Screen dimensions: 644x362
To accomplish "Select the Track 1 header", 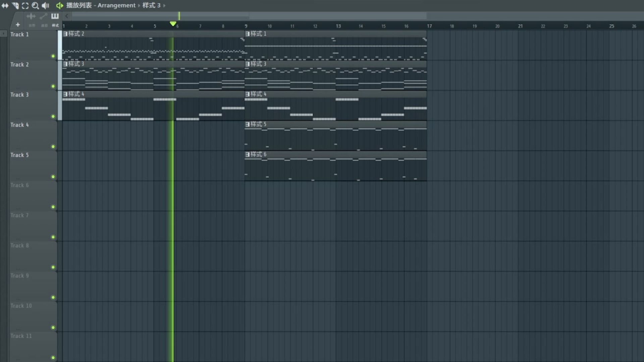I will coord(33,45).
